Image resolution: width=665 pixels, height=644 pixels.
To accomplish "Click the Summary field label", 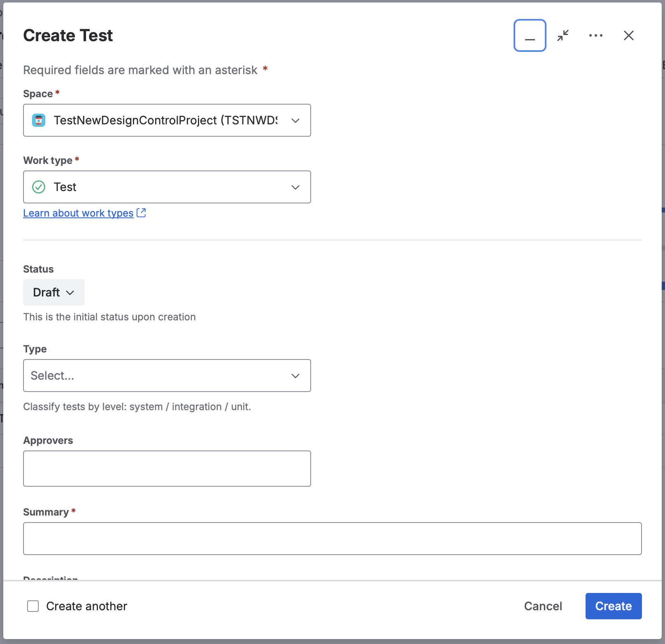I will click(x=46, y=512).
